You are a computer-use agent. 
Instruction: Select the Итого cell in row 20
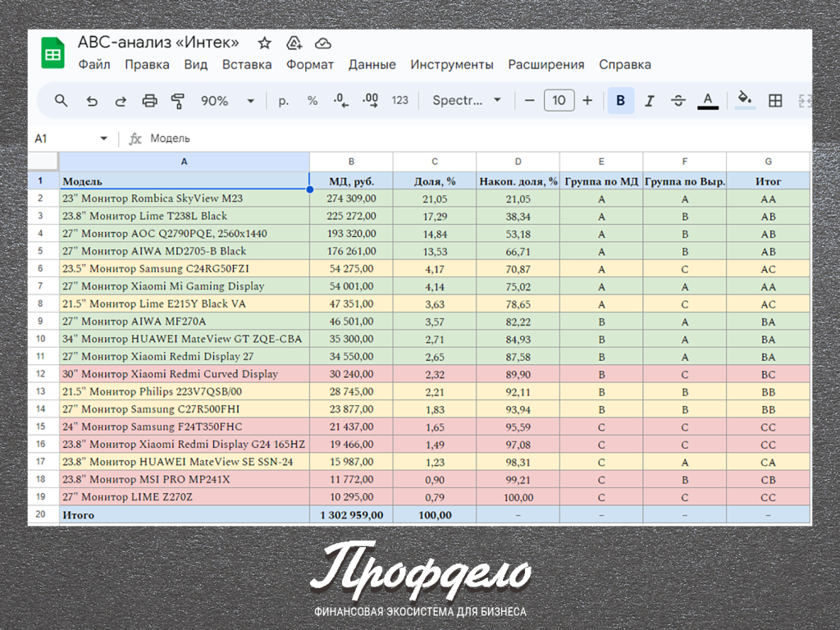pyautogui.click(x=184, y=515)
